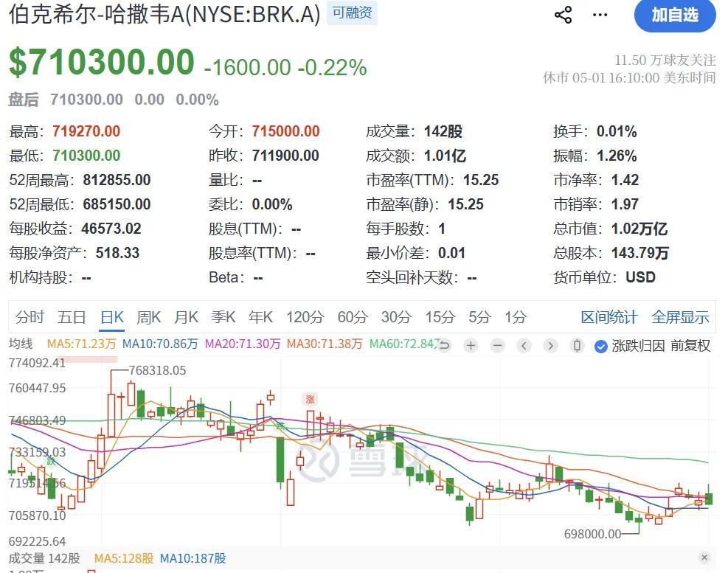Select the 日K chart tab
This screenshot has height=573, width=728.
tap(112, 317)
